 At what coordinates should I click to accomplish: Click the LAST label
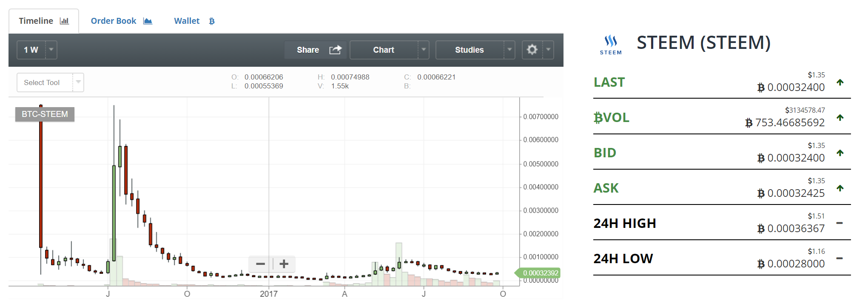(x=609, y=82)
